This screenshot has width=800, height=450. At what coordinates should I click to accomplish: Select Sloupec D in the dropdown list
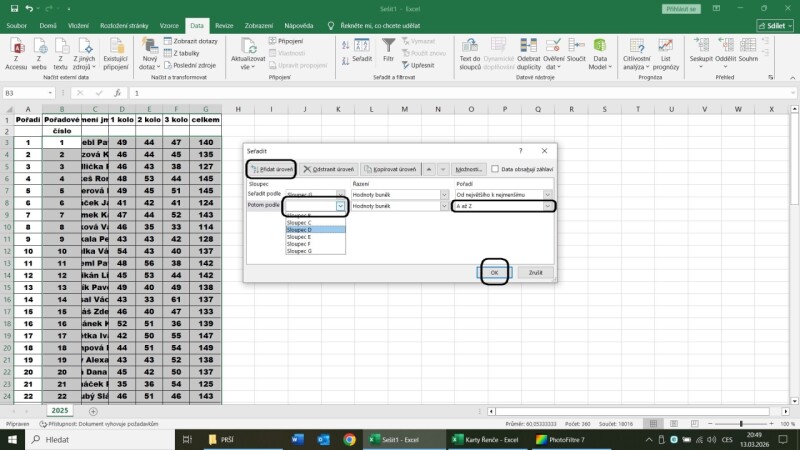tap(315, 230)
